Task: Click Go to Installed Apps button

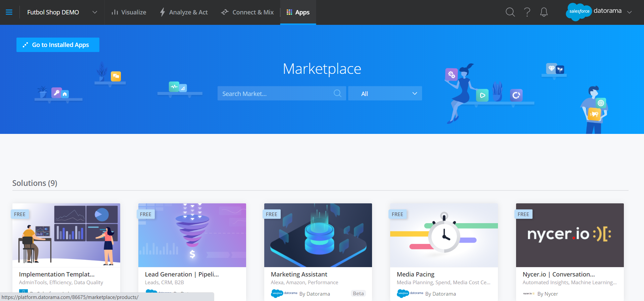Action: pos(58,45)
